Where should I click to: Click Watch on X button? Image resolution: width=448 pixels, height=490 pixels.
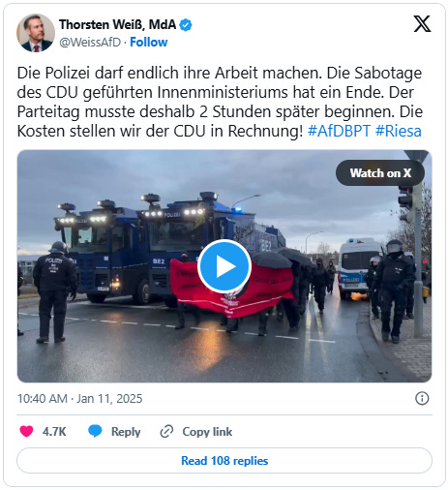(380, 173)
